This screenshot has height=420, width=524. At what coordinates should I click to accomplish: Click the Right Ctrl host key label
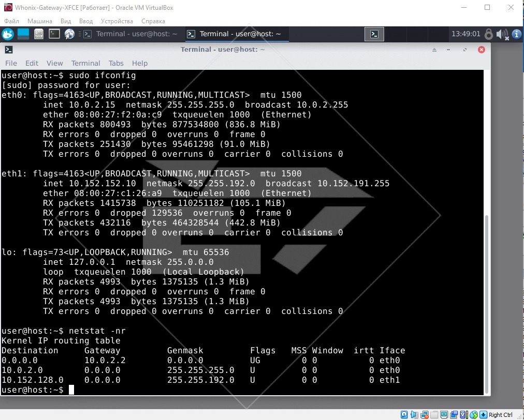[501, 415]
